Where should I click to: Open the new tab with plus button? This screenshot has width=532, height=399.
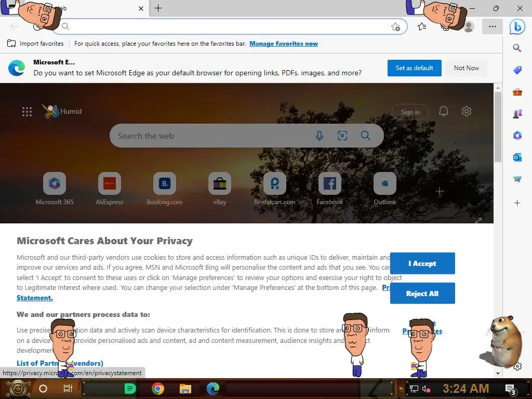[x=158, y=8]
